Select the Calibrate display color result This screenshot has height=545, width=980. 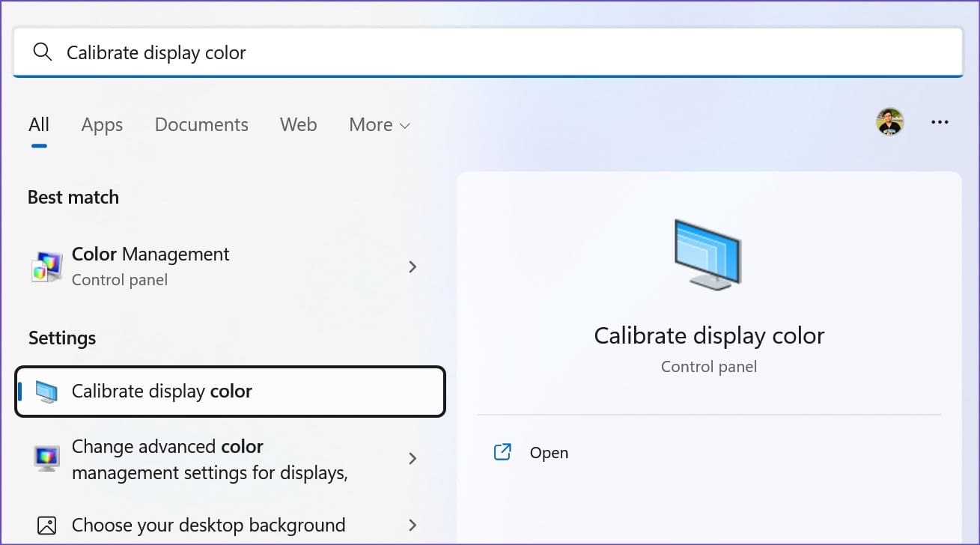click(230, 392)
